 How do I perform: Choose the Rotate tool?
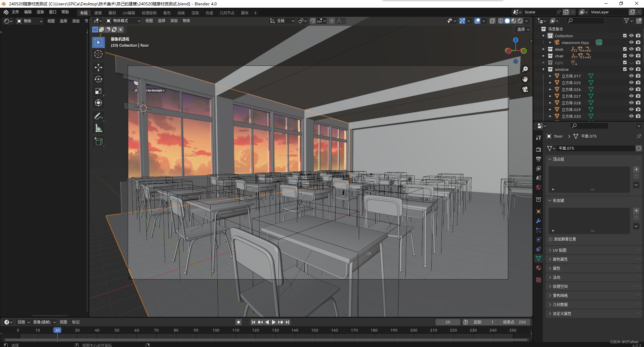[98, 79]
